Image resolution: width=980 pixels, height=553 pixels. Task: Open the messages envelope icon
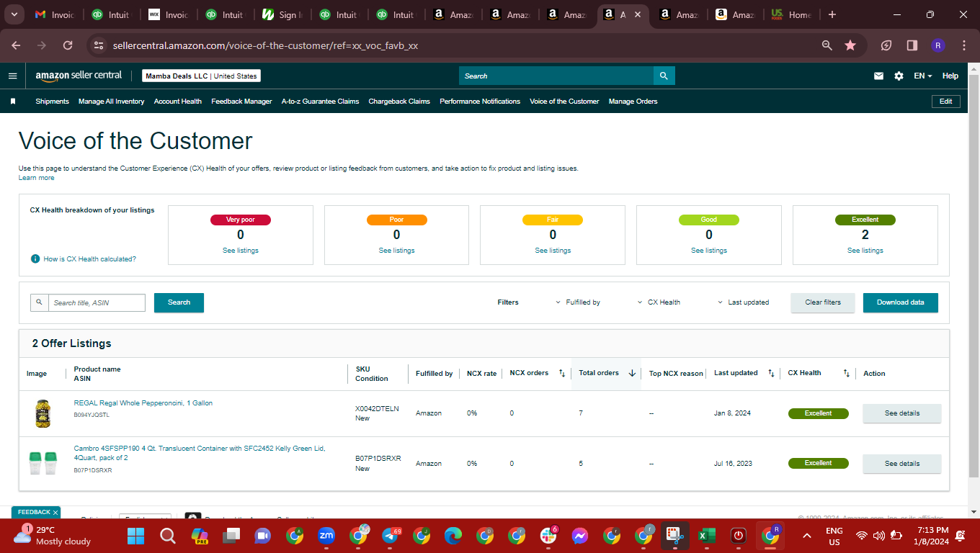[x=878, y=76]
